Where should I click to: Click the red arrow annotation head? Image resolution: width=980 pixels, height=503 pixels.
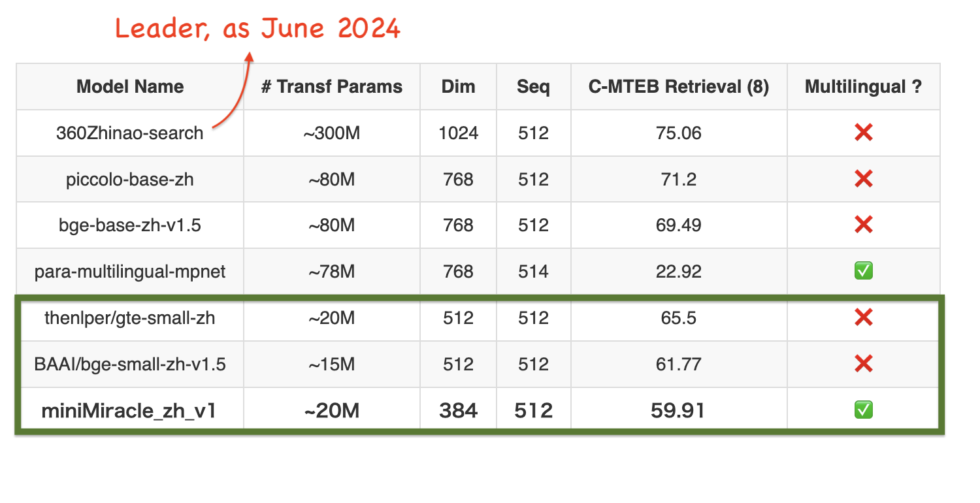coord(248,57)
